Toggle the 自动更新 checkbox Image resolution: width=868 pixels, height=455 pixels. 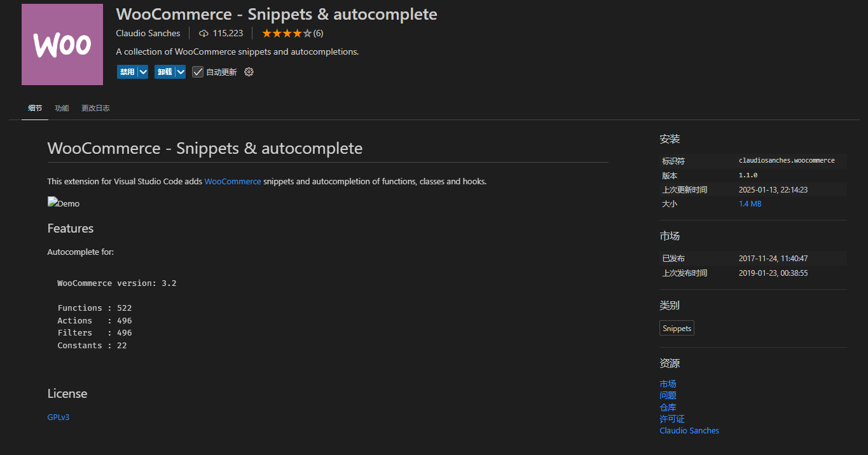tap(198, 72)
